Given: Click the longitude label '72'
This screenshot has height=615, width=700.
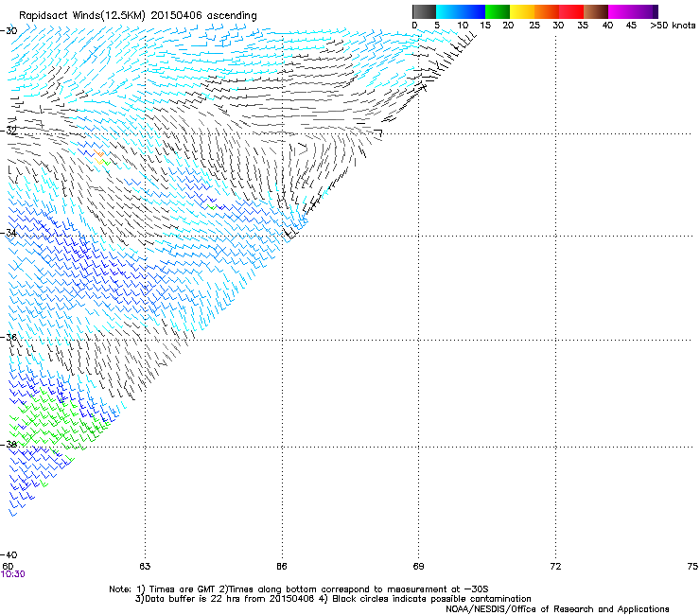Looking at the screenshot, I should click(555, 567).
